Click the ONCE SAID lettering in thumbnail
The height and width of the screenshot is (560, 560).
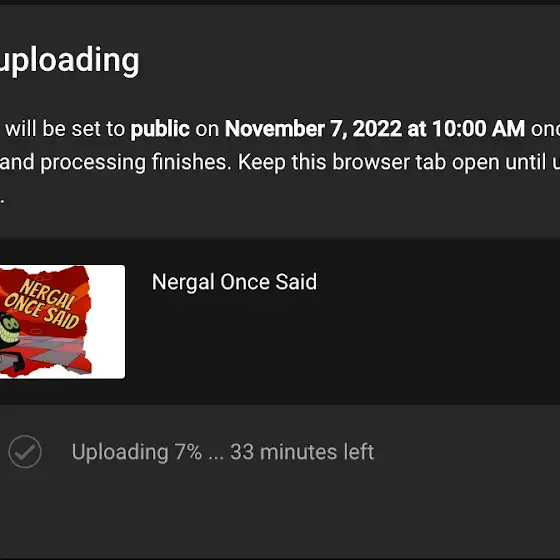[41, 312]
